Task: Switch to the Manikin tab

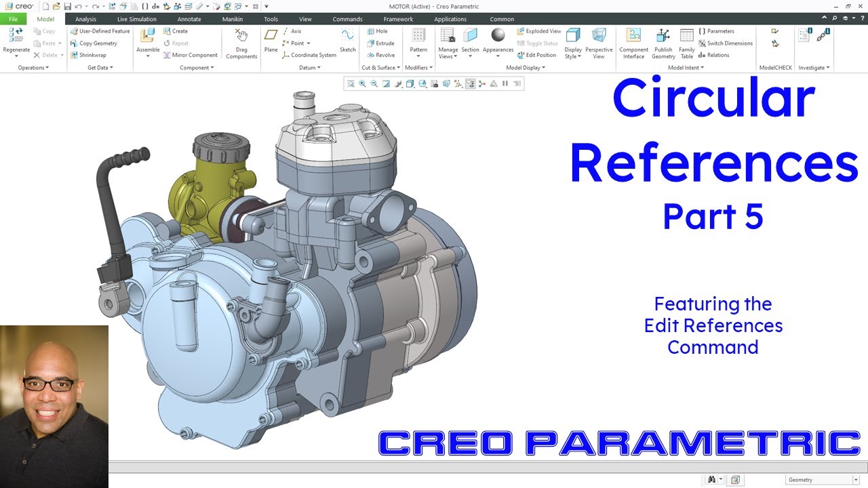Action: coord(233,19)
